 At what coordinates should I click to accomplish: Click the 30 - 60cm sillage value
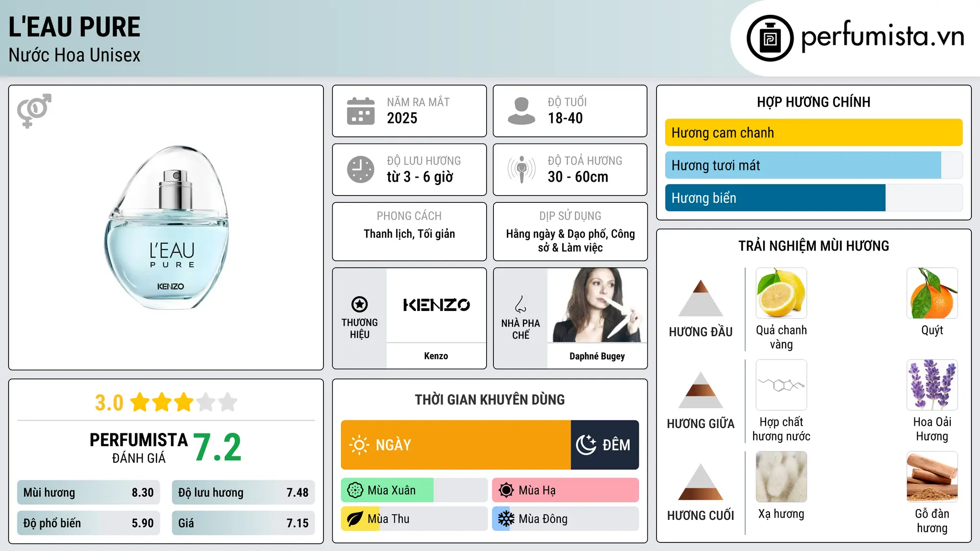coord(578,177)
